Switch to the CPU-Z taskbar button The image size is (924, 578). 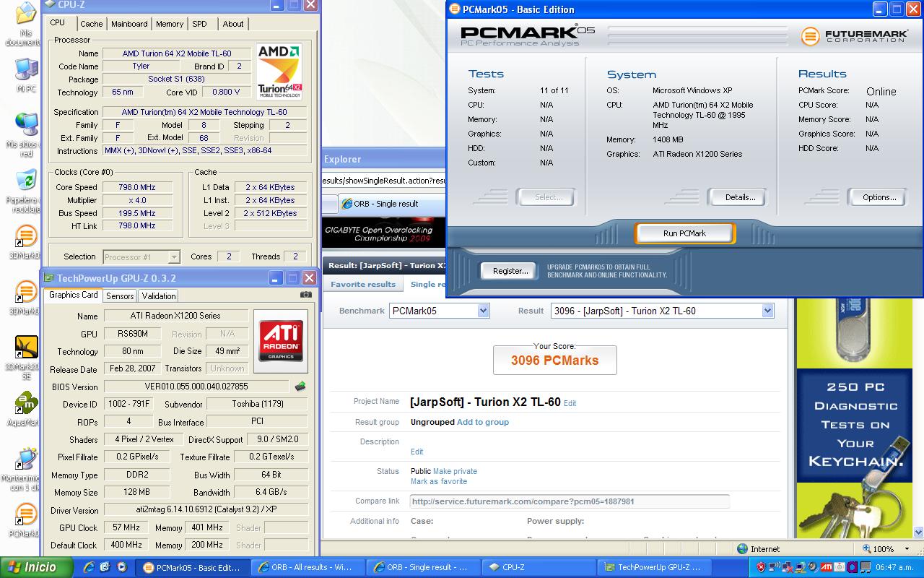pyautogui.click(x=537, y=567)
